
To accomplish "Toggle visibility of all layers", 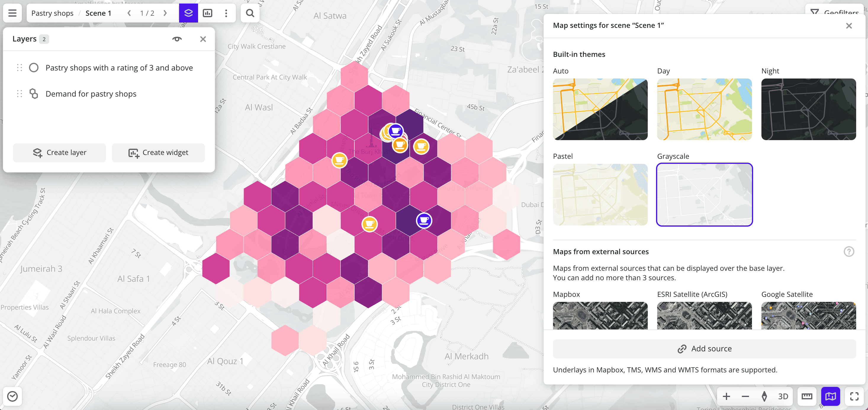I will pos(177,39).
